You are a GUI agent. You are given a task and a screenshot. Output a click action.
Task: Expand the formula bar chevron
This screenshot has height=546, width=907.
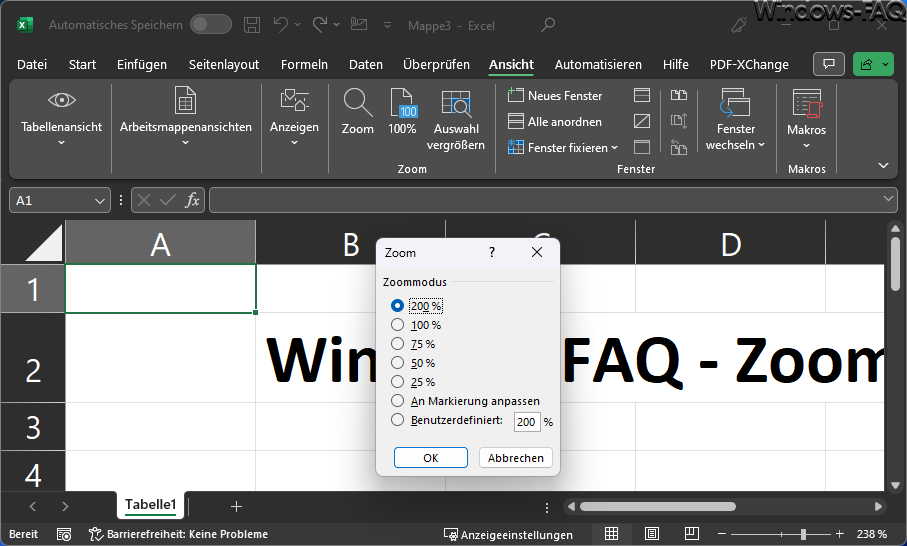tap(888, 199)
